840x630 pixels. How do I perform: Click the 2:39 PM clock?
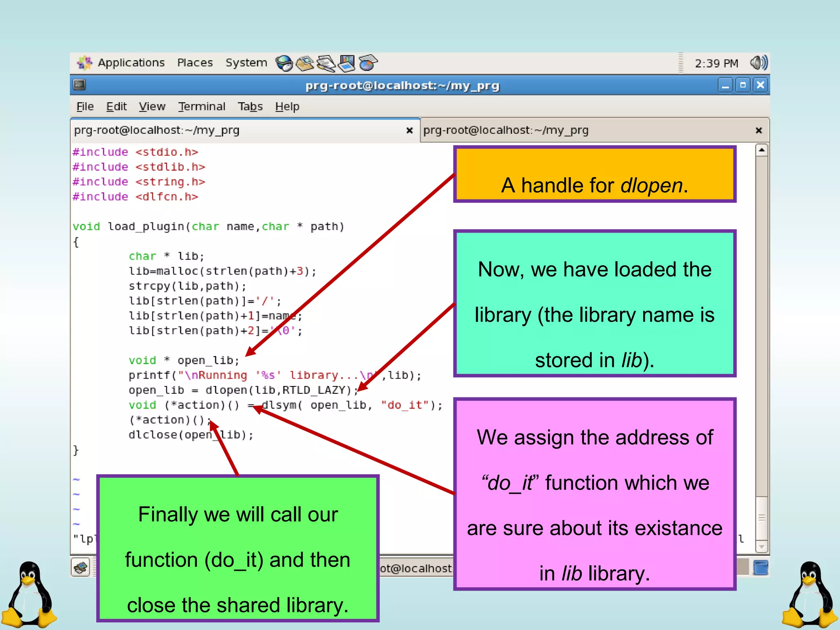pos(716,63)
